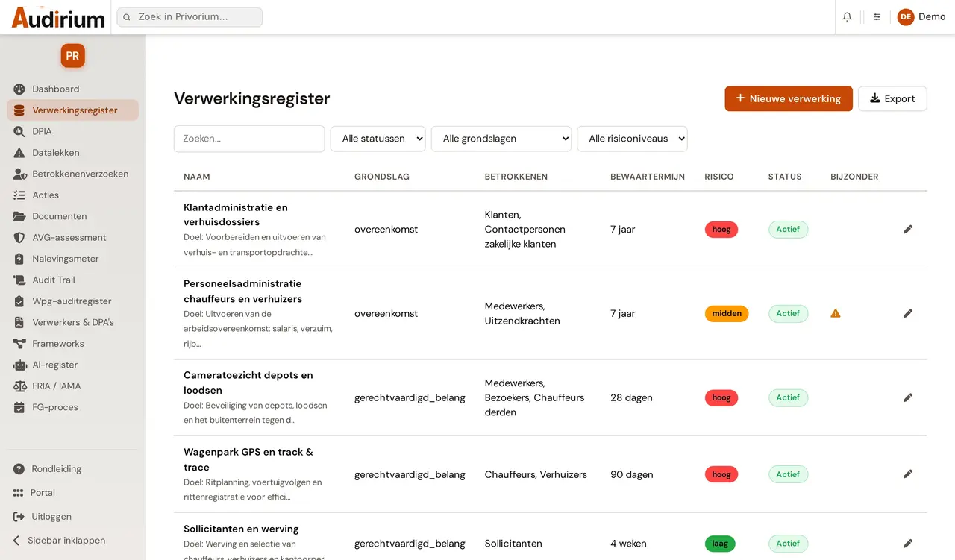Image resolution: width=955 pixels, height=560 pixels.
Task: Click the FRIA / IAMA scales icon
Action: (x=19, y=386)
